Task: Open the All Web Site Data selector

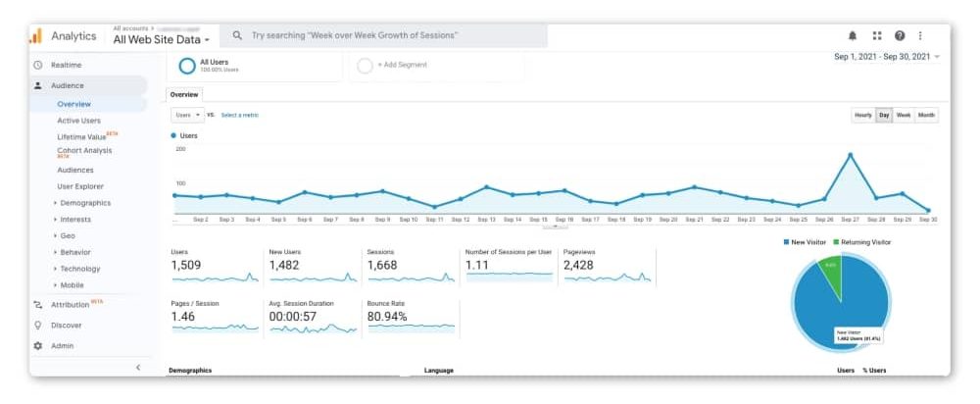Action: point(162,39)
